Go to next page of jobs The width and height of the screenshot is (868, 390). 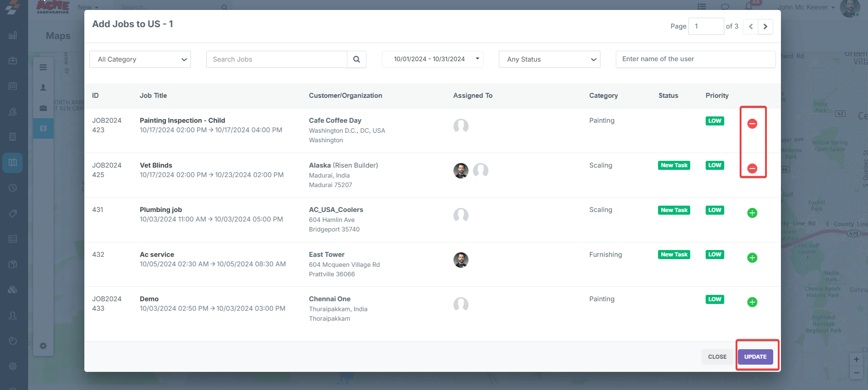pyautogui.click(x=766, y=26)
